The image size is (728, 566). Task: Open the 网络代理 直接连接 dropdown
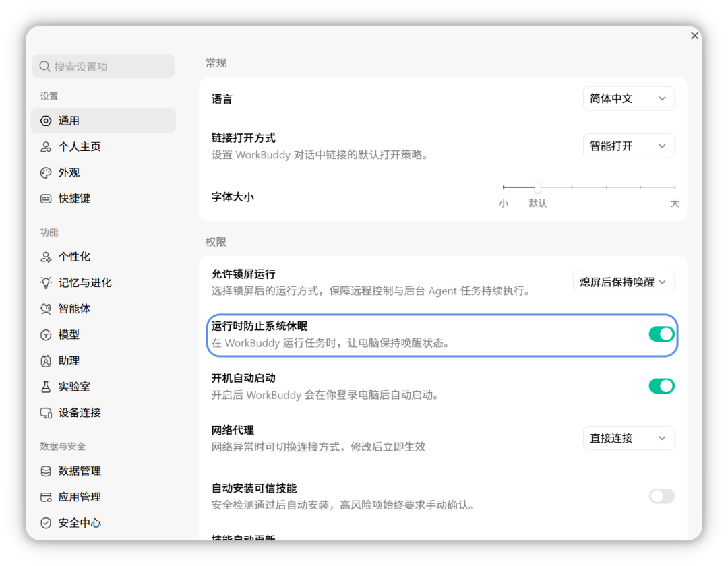[x=629, y=438]
